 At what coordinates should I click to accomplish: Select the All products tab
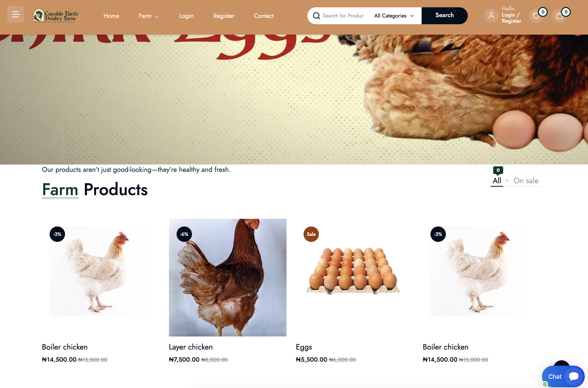click(497, 181)
